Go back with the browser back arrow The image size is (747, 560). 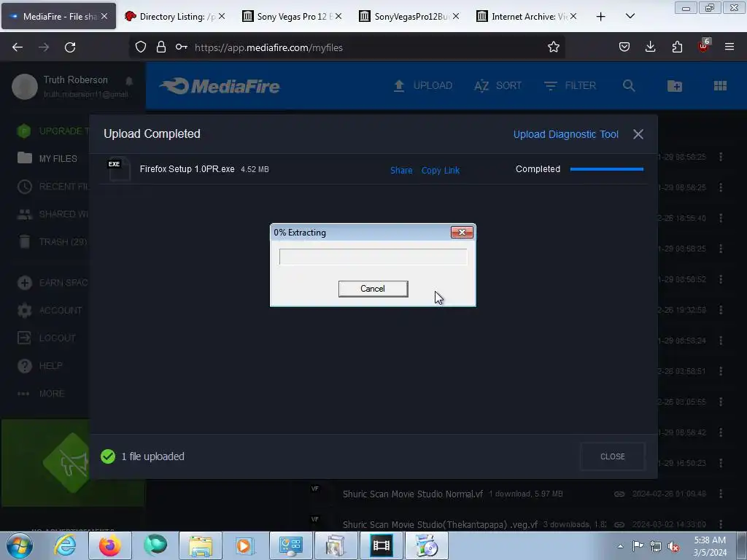18,47
